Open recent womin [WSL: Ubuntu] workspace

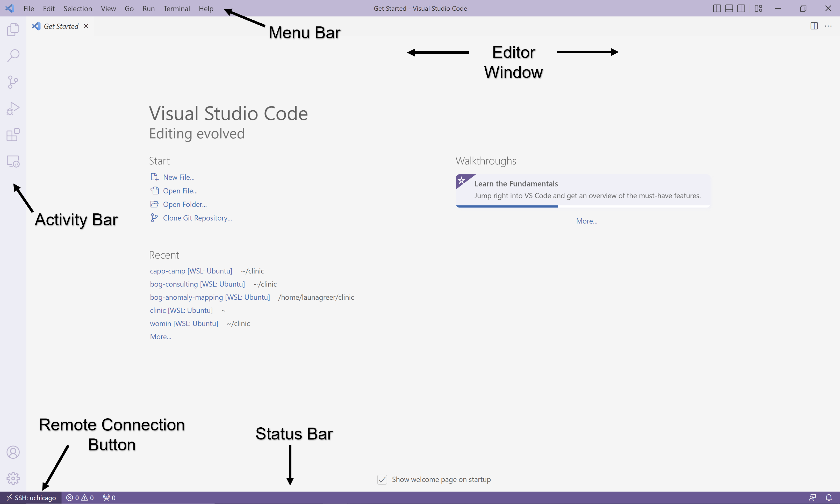tap(184, 324)
